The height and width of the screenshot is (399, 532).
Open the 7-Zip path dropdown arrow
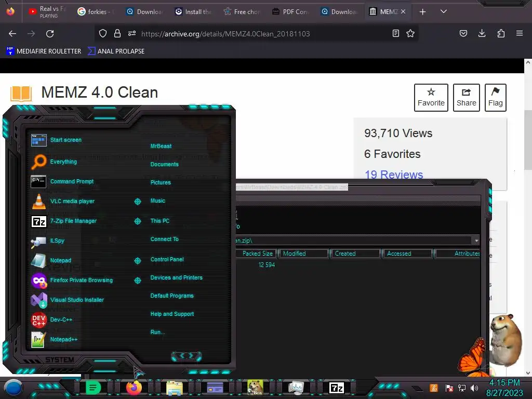[x=476, y=241]
